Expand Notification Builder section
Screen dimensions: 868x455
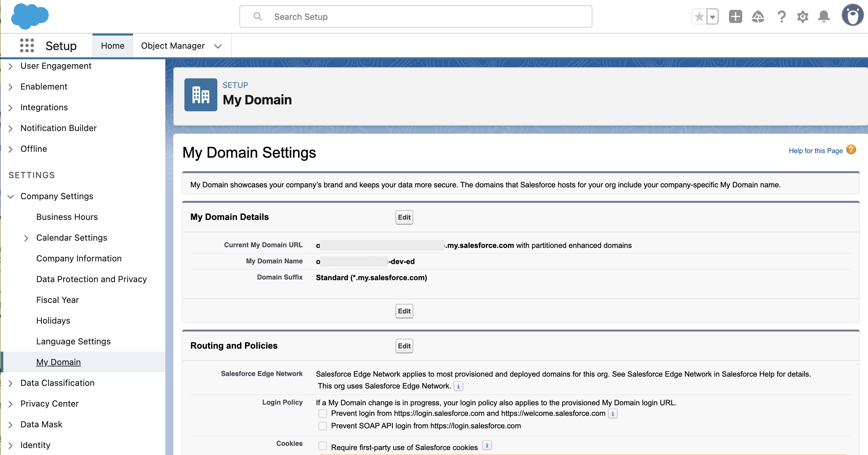[11, 128]
